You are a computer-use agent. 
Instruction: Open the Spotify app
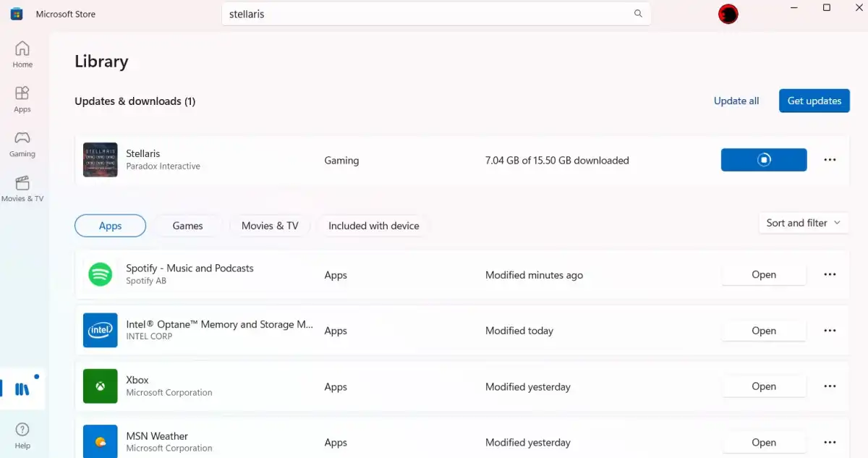(764, 274)
